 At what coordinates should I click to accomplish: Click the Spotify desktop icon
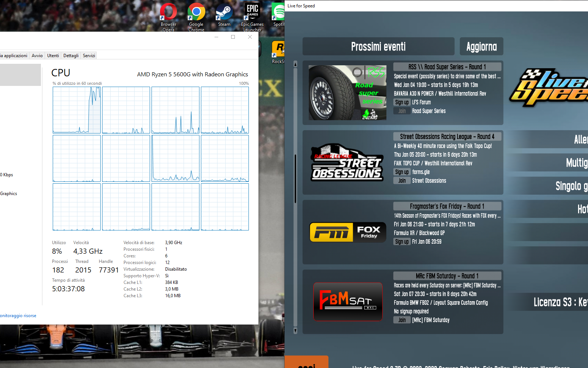click(279, 15)
